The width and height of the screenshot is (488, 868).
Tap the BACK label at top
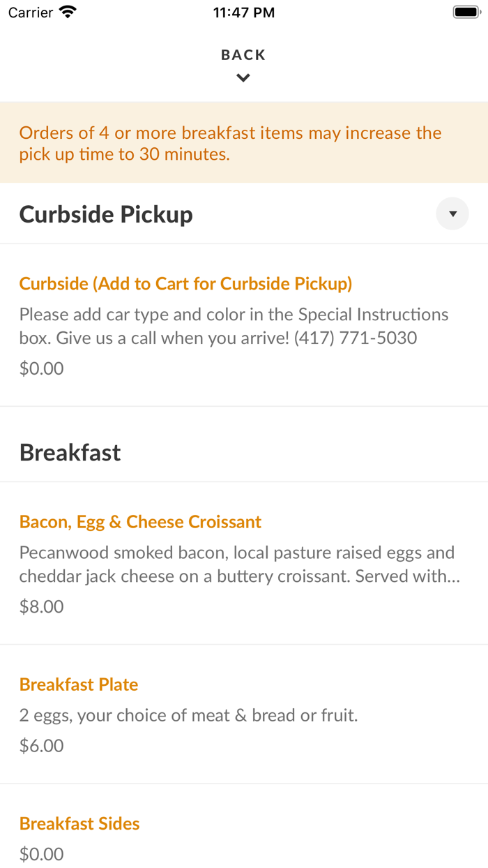(x=243, y=55)
